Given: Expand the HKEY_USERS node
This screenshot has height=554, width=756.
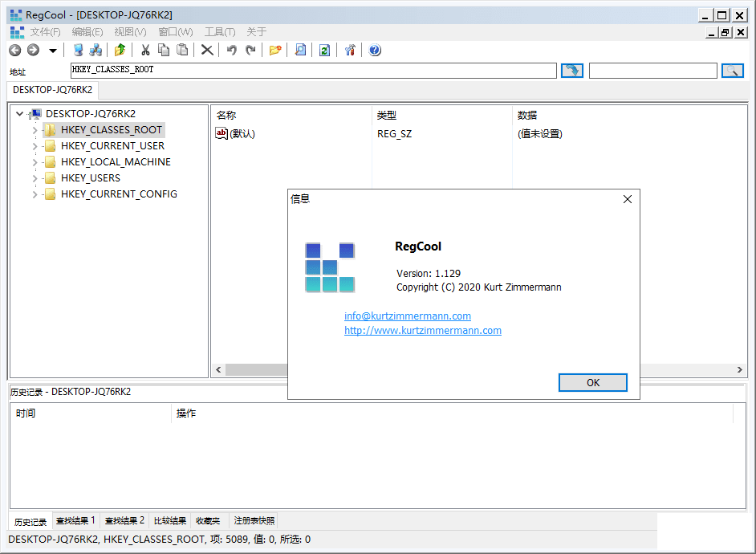Looking at the screenshot, I should (x=35, y=178).
